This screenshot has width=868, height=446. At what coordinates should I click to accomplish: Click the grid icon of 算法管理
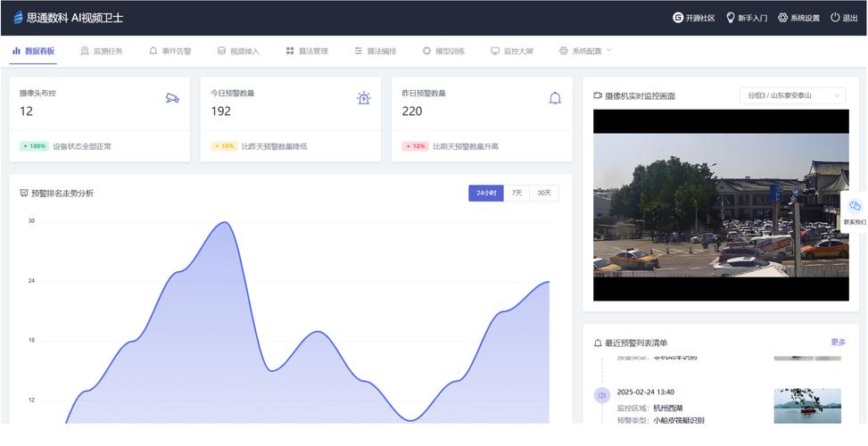(290, 51)
